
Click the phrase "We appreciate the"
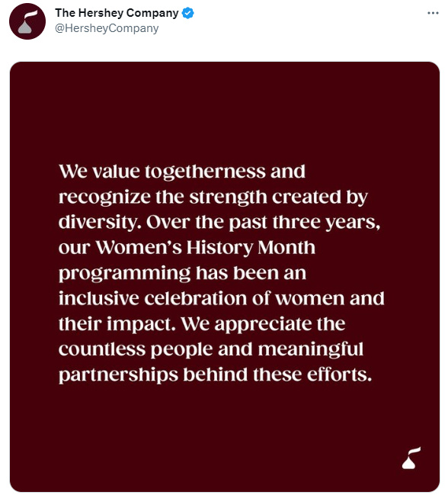264,324
